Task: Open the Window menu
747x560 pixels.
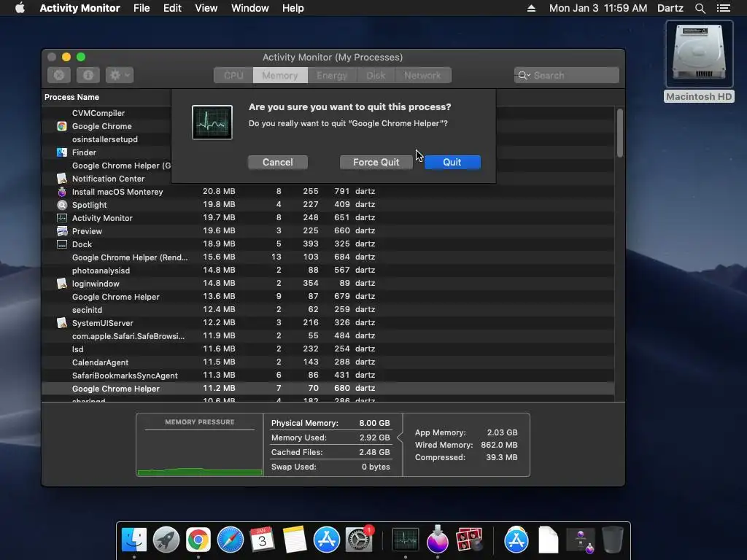Action: tap(250, 8)
